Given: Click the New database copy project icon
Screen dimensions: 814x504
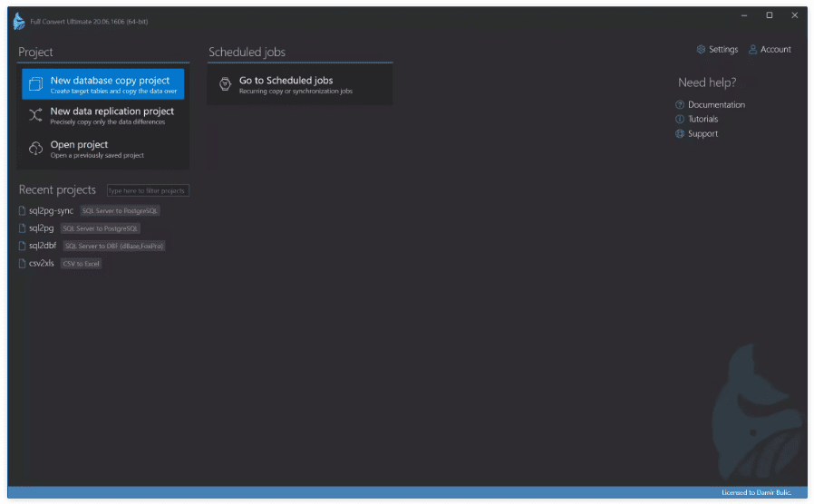Looking at the screenshot, I should tap(36, 84).
